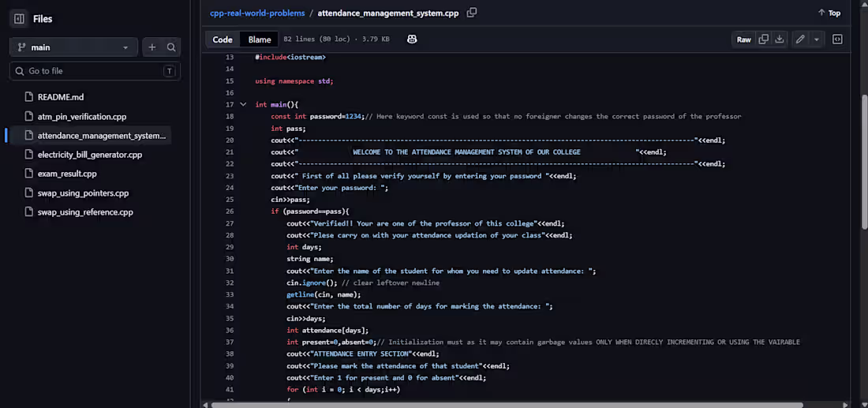Viewport: 868px width, 408px height.
Task: Edit file with the pencil icon
Action: [800, 39]
